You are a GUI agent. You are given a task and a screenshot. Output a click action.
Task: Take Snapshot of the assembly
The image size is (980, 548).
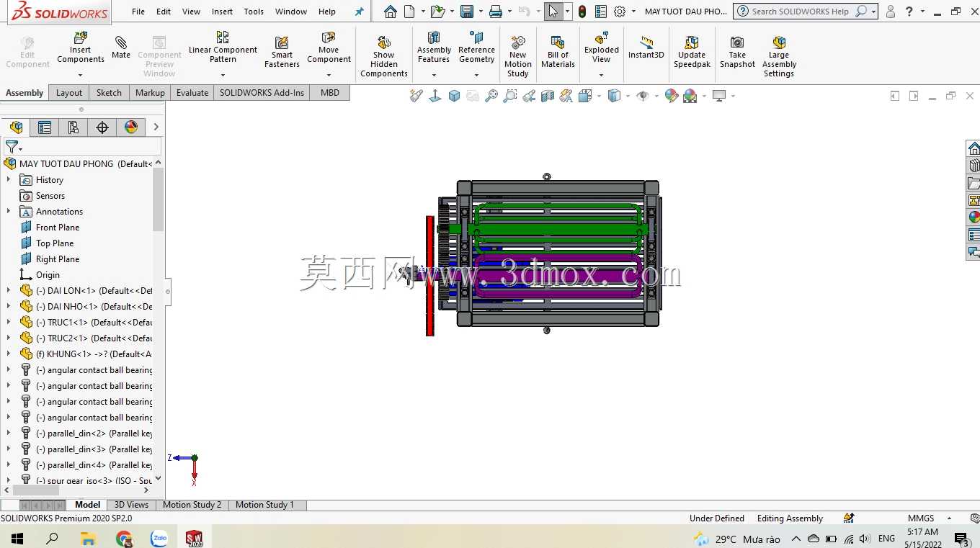737,52
